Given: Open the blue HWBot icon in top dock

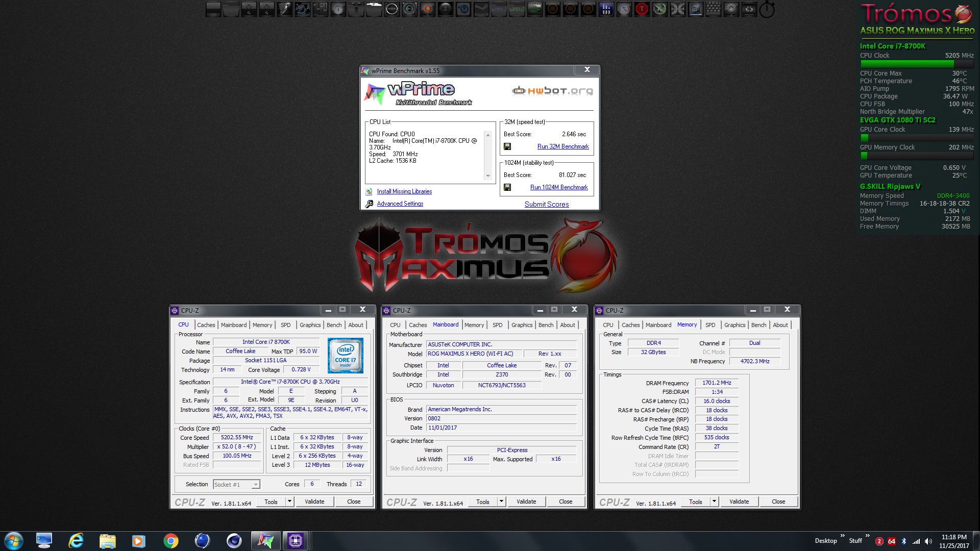Looking at the screenshot, I should tap(606, 9).
